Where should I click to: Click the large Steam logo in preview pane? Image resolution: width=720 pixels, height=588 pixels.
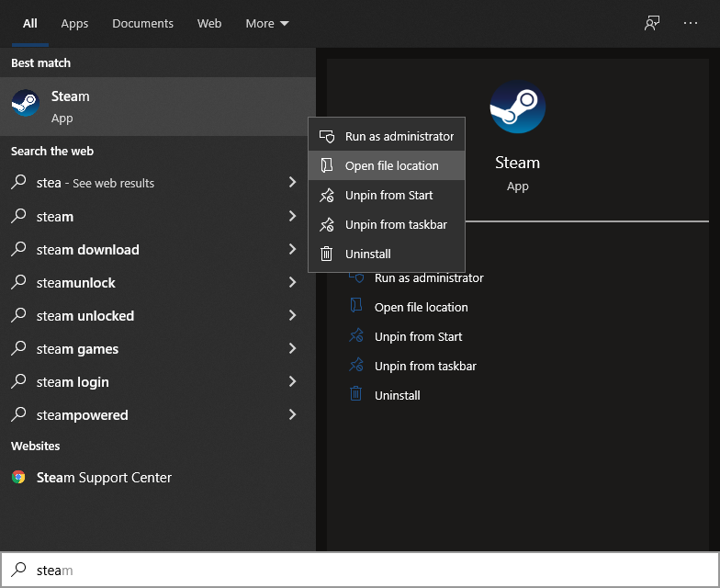tap(517, 107)
